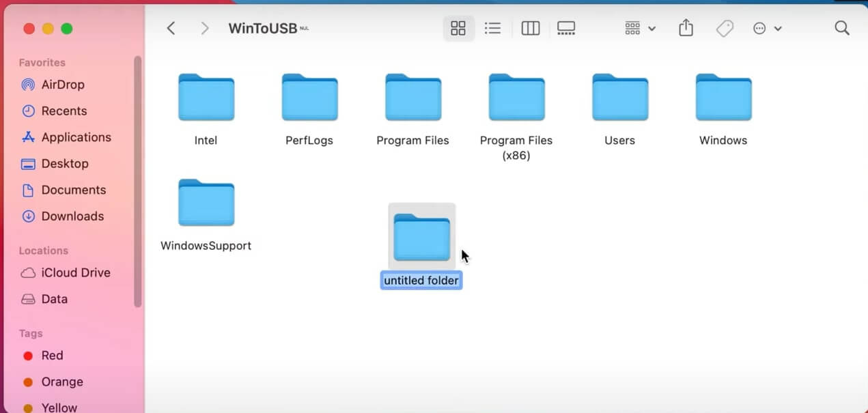Click the untitled folder's folder icon
Image resolution: width=868 pixels, height=413 pixels.
422,237
